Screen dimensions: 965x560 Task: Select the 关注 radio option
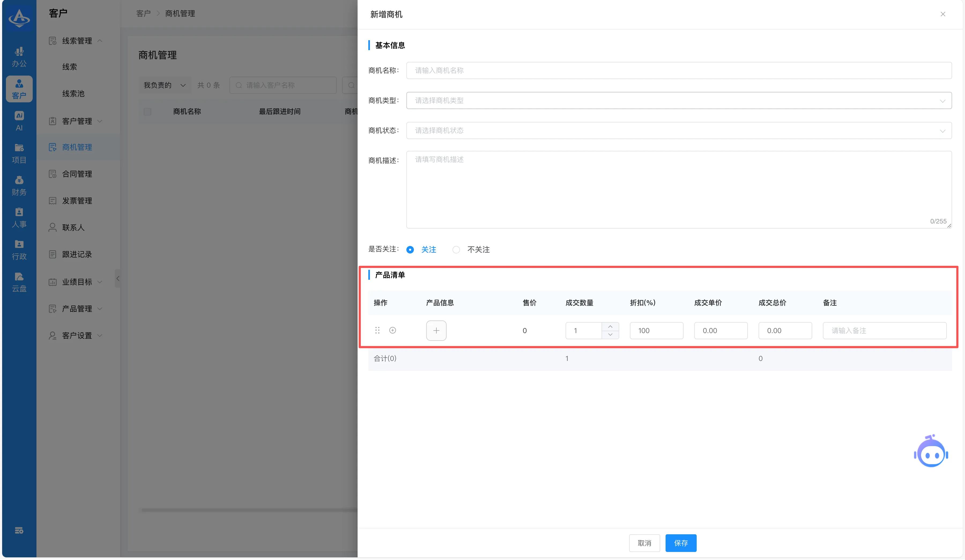[x=410, y=249]
